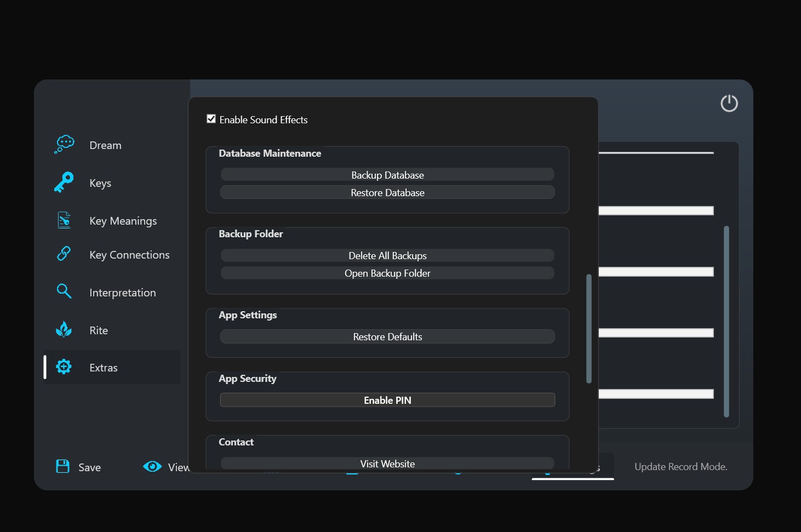
Task: Open Backup Folder via its button
Action: 387,273
